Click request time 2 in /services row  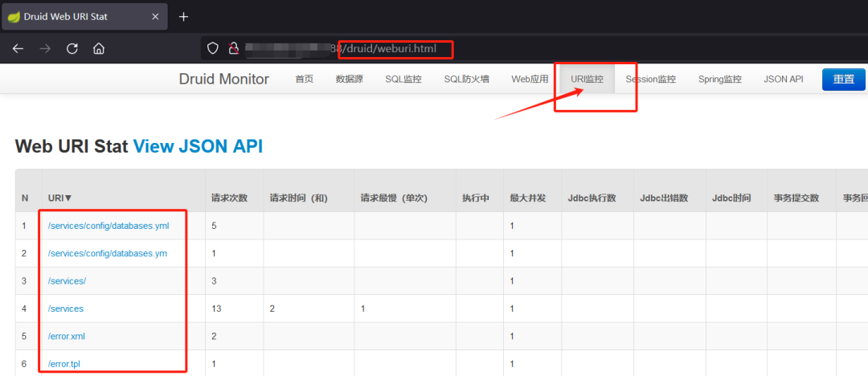coord(272,309)
